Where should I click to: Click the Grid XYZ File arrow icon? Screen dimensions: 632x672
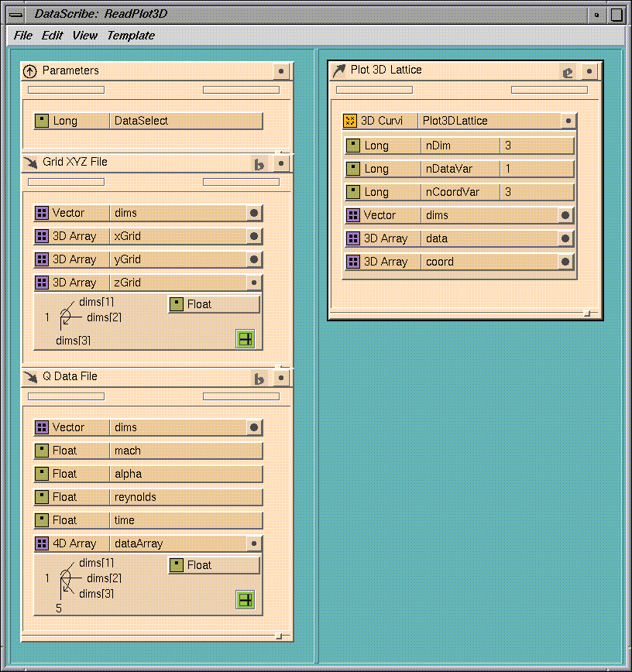(x=30, y=163)
